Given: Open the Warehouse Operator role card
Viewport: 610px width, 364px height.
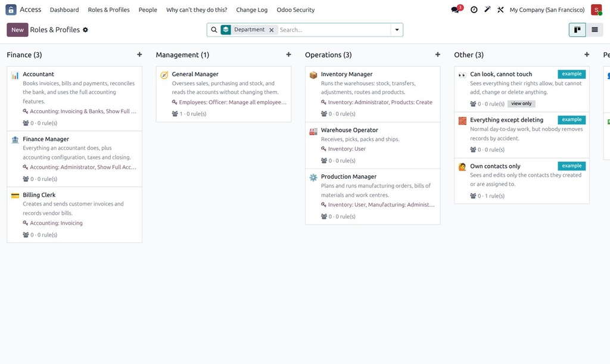Looking at the screenshot, I should click(x=373, y=145).
